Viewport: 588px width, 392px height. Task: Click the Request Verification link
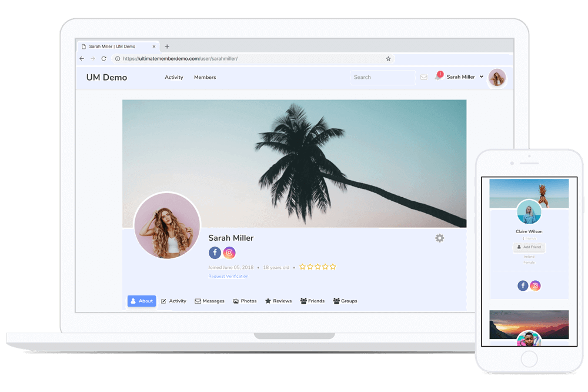[x=228, y=276]
